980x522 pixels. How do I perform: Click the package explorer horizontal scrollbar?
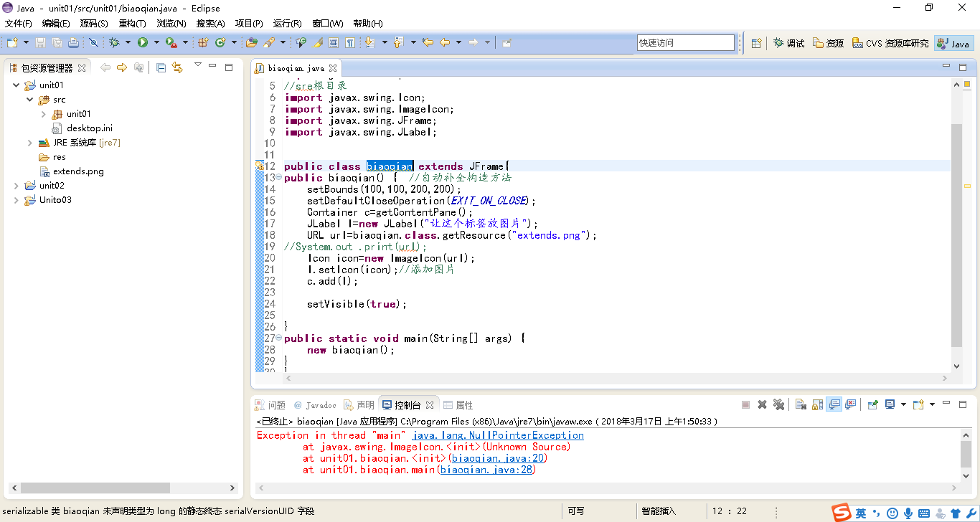tap(95, 488)
